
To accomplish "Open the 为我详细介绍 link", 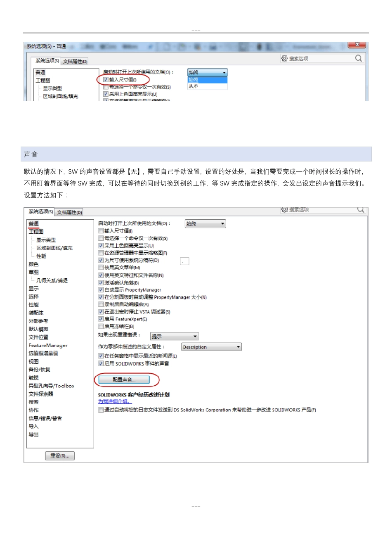I will click(115, 401).
